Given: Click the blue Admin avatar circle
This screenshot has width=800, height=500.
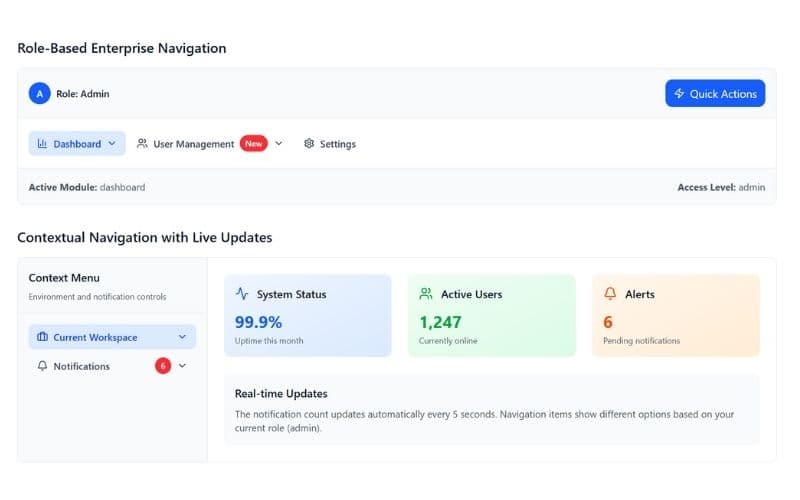Looking at the screenshot, I should (39, 93).
